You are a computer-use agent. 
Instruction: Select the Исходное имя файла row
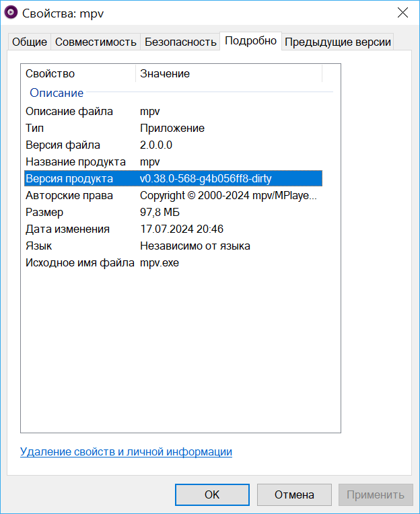coord(79,263)
